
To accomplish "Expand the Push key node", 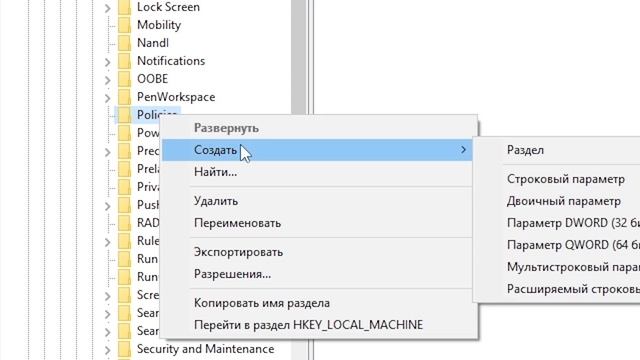I will click(107, 206).
